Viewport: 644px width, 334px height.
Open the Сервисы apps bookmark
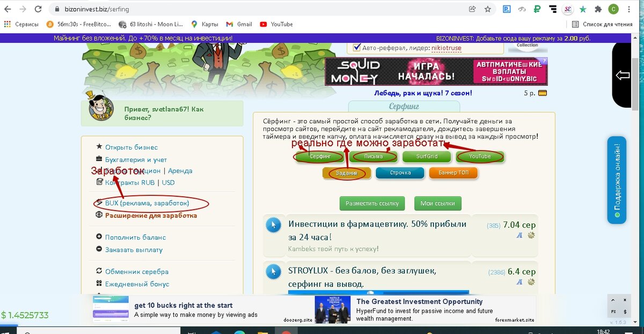(21, 24)
